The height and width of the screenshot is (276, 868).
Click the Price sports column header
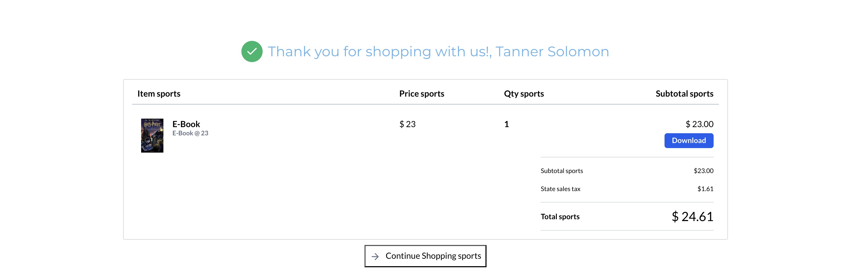point(421,94)
